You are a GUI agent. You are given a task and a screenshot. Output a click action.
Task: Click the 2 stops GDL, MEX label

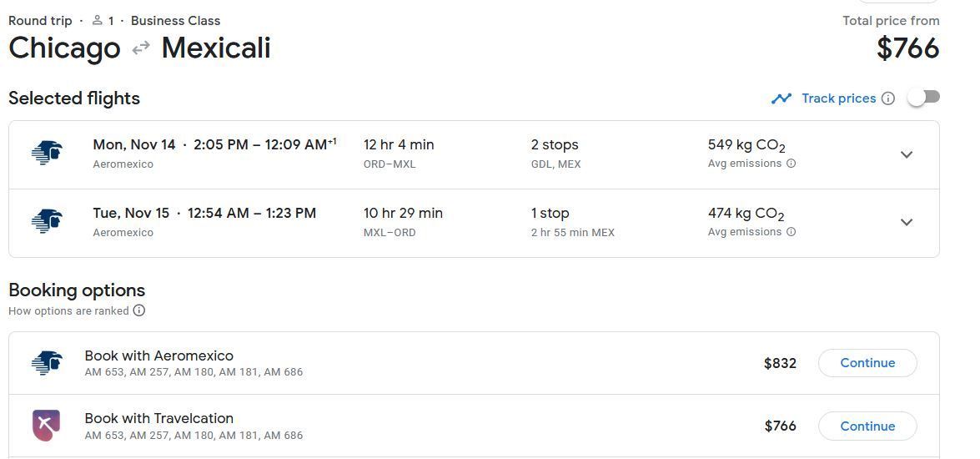coord(555,154)
